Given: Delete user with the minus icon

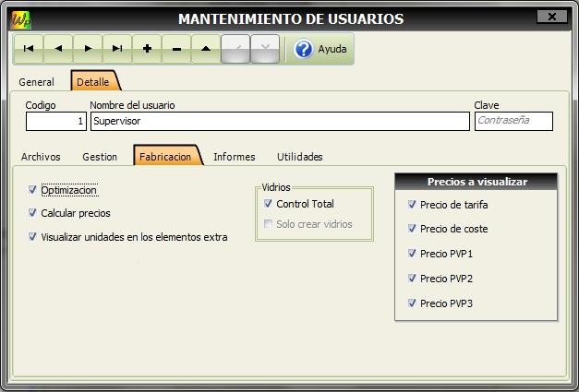Looking at the screenshot, I should (176, 49).
